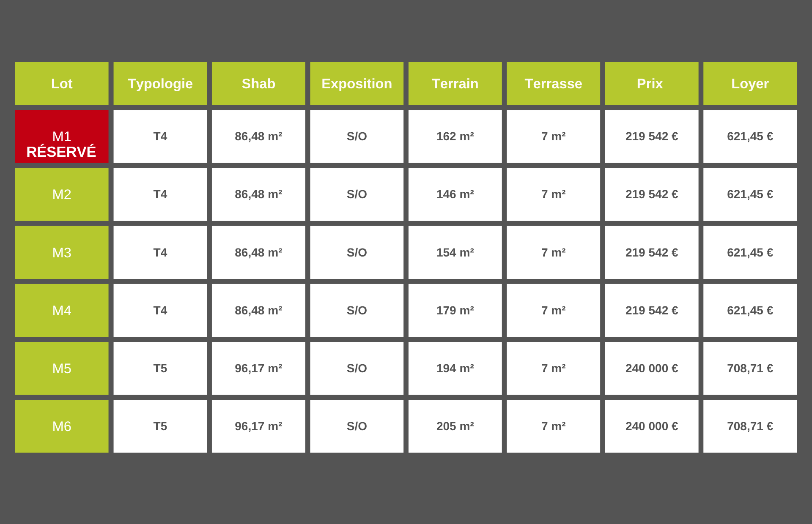Click the Exposition column header
The image size is (812, 524).
pos(357,84)
